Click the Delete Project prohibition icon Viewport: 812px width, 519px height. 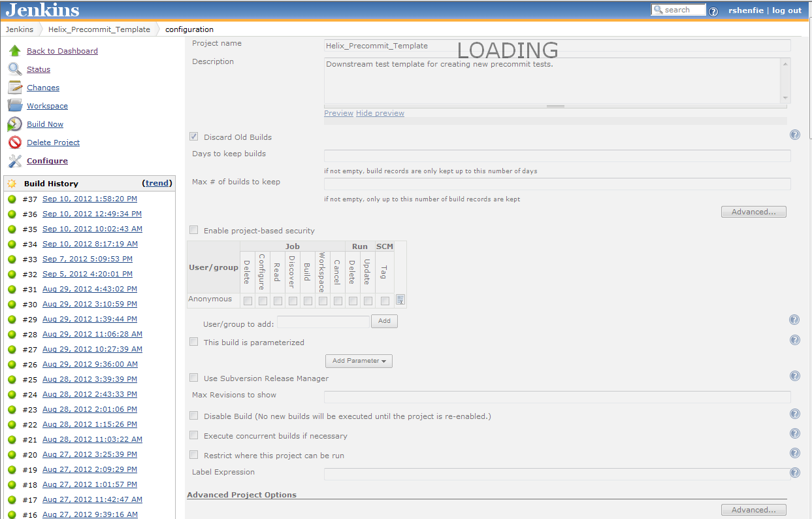(x=15, y=142)
